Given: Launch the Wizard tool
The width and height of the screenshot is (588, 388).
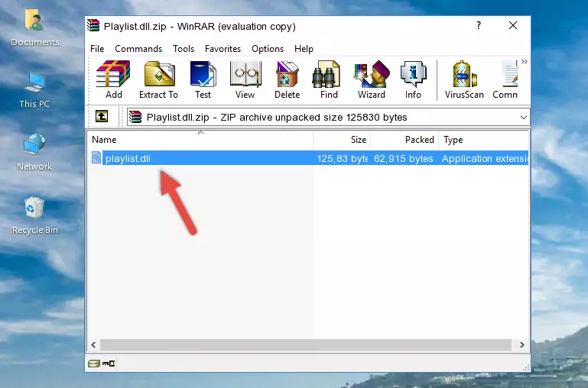Looking at the screenshot, I should [x=372, y=79].
